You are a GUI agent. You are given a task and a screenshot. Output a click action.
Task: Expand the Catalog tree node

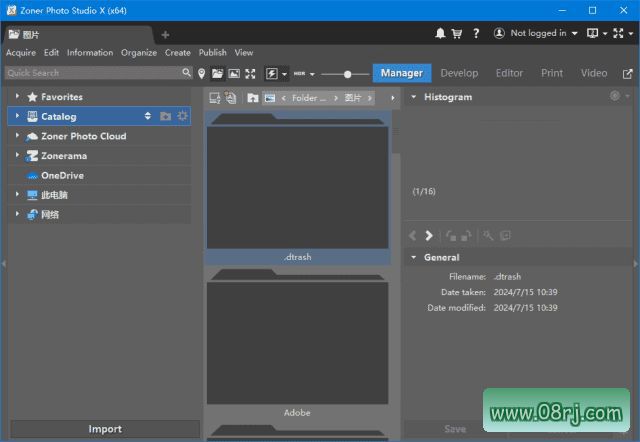17,116
